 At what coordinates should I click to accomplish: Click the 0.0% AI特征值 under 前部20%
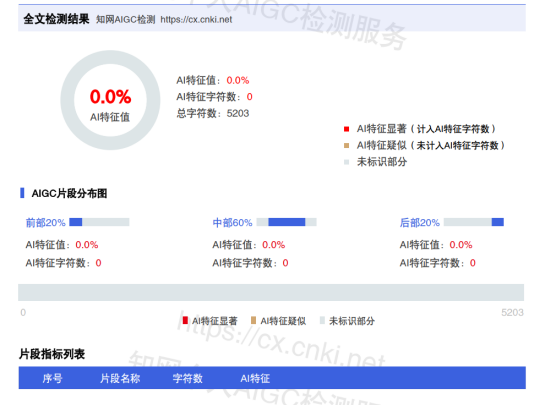[x=87, y=245]
